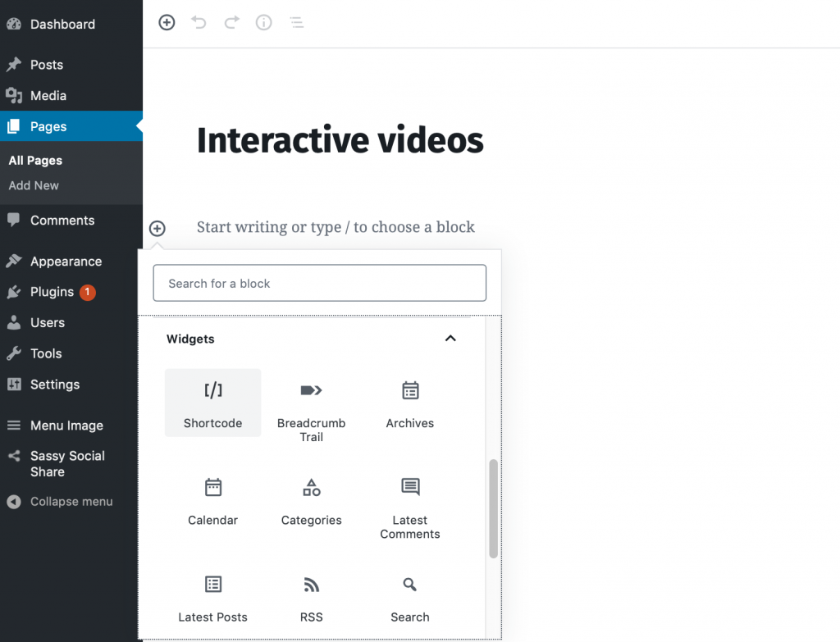
Task: Open the Tools menu
Action: [71, 353]
